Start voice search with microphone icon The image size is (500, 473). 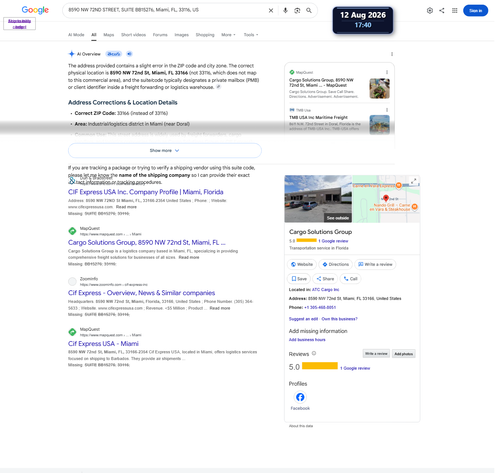coord(285,11)
